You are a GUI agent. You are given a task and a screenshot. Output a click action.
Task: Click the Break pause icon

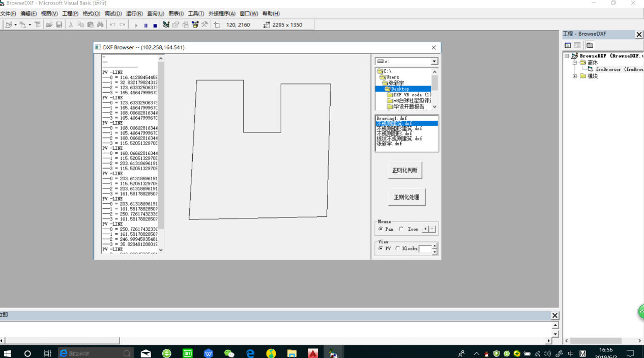click(146, 25)
